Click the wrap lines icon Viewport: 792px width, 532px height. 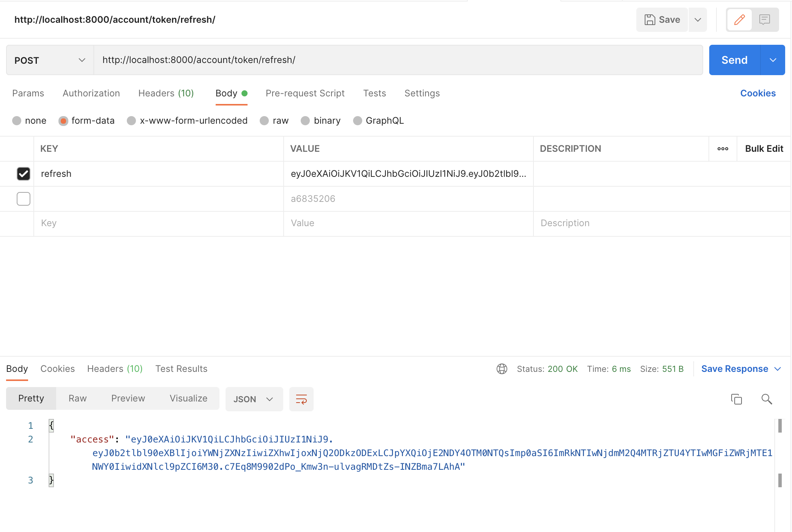(301, 399)
